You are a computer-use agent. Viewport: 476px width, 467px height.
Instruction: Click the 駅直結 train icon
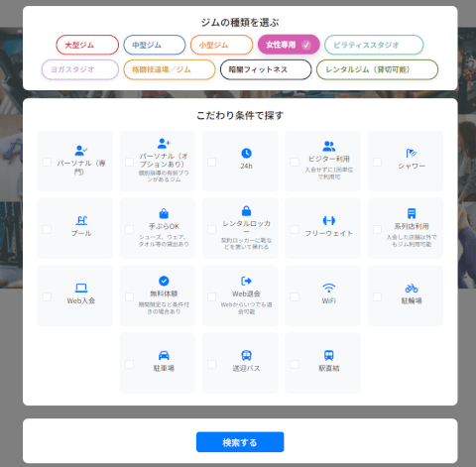(329, 355)
